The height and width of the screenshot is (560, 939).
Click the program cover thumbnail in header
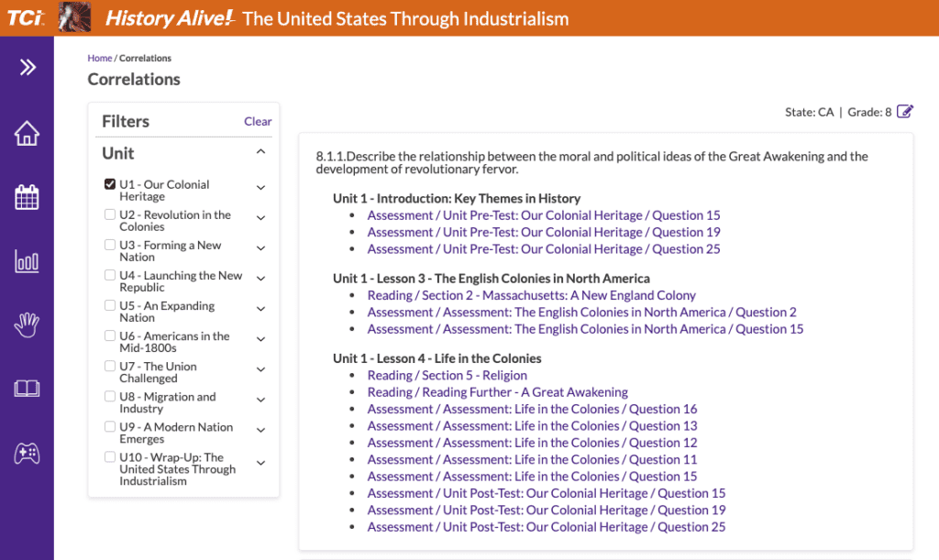(75, 16)
